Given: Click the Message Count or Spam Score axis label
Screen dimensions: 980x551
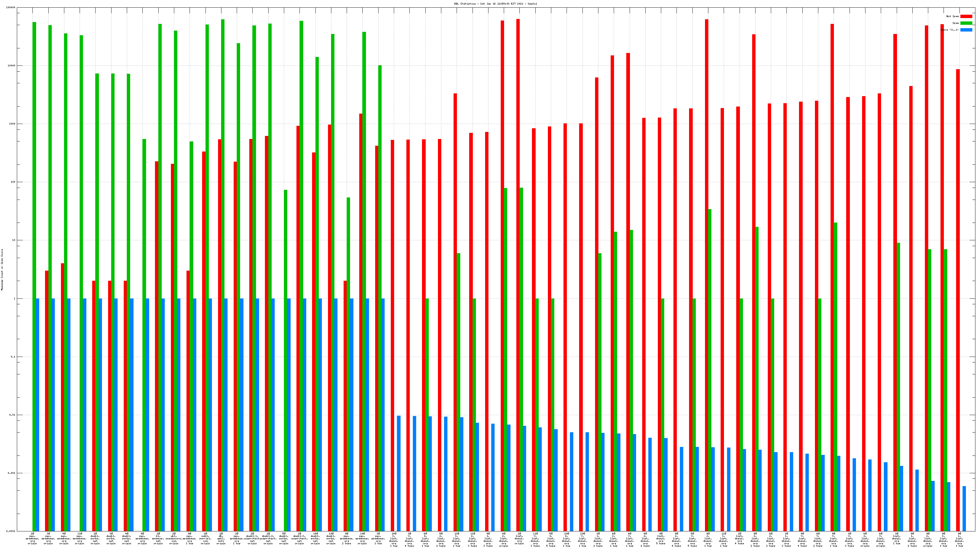Looking at the screenshot, I should point(2,270).
